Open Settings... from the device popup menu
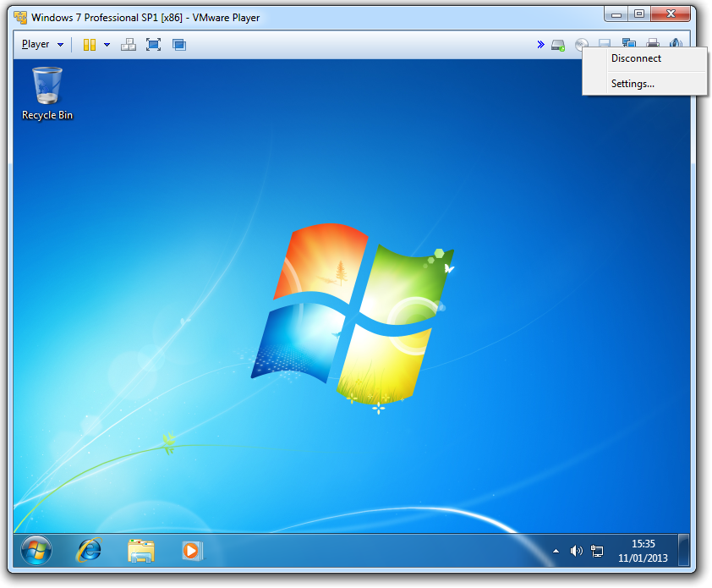This screenshot has width=712, height=588. coord(633,84)
